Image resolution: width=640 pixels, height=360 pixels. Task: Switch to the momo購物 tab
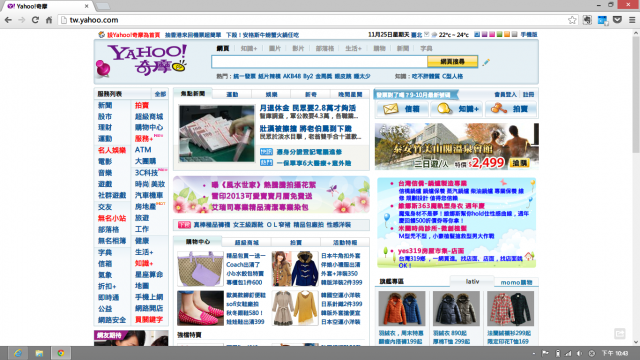click(516, 282)
